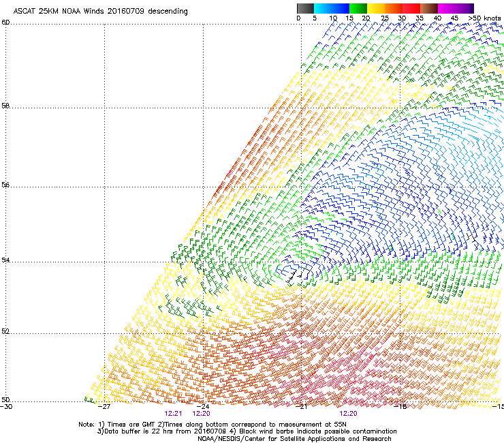The height and width of the screenshot is (443, 504).
Task: Select the orange 25–30 knots legend color
Action: 394,8
